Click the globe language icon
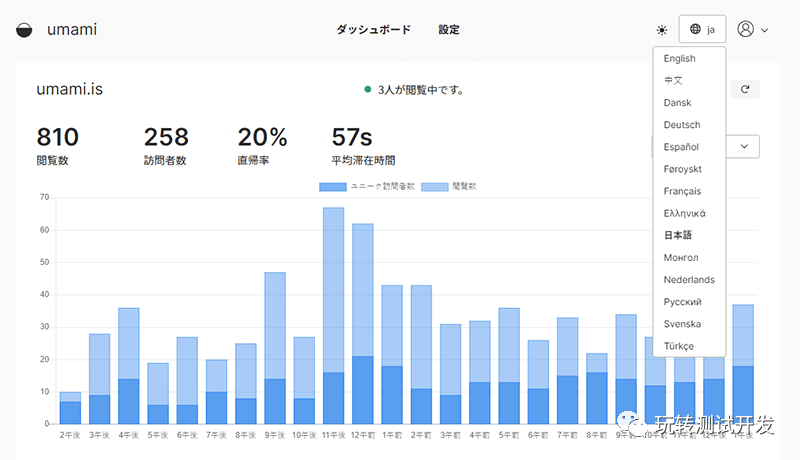This screenshot has height=460, width=800. tap(695, 30)
